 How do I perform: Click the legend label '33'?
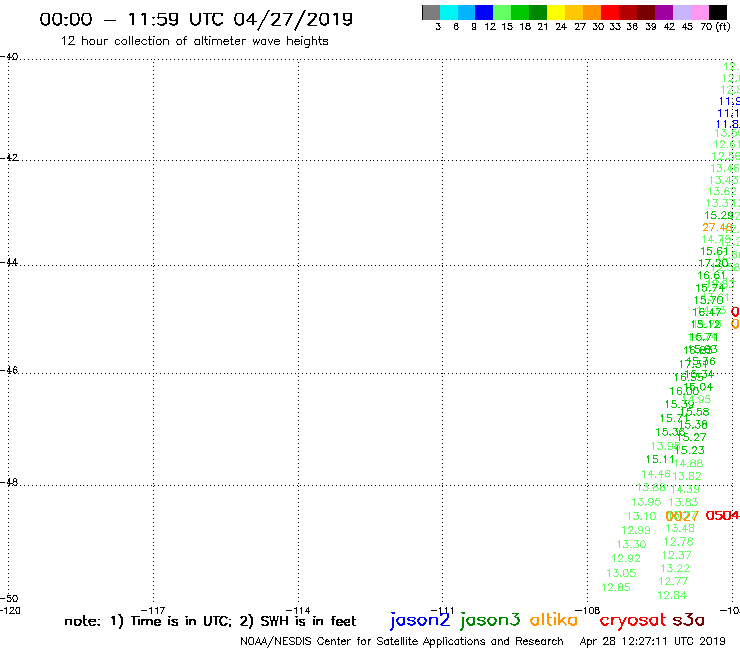[614, 27]
